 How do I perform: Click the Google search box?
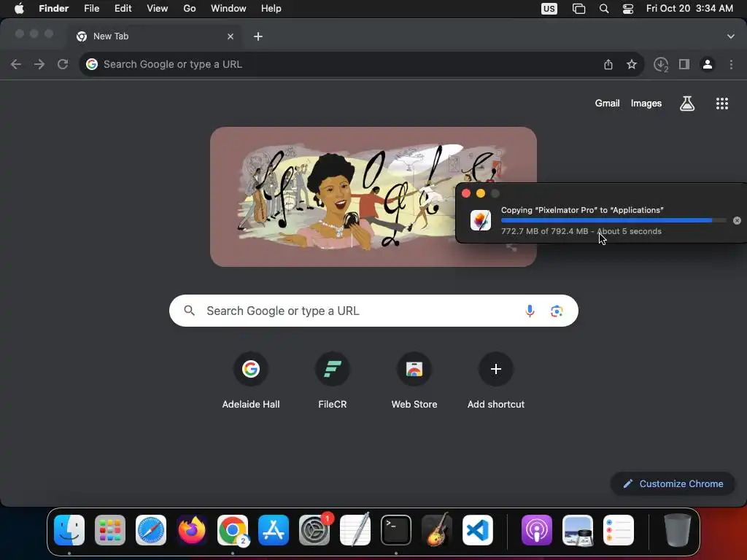tap(374, 311)
